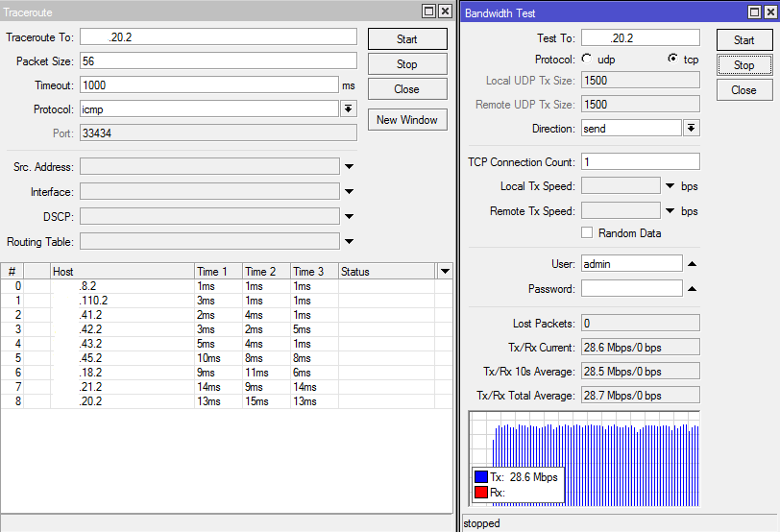Sort by the Host column header
Image resolution: width=780 pixels, height=532 pixels.
pyautogui.click(x=122, y=272)
